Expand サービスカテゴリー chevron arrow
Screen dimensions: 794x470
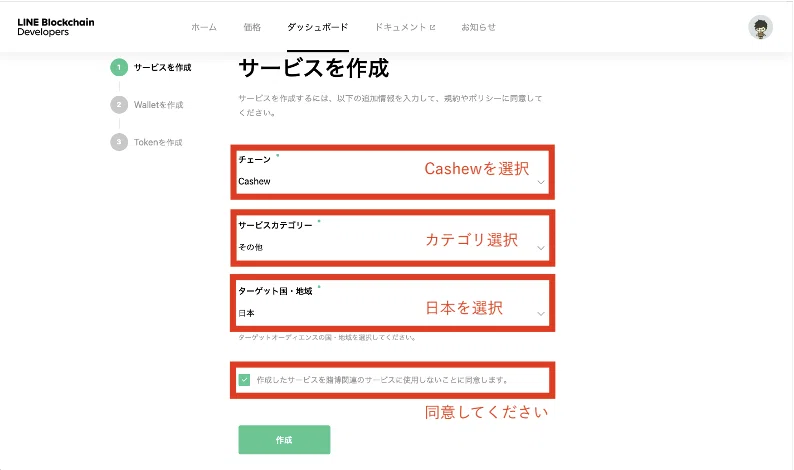(541, 248)
